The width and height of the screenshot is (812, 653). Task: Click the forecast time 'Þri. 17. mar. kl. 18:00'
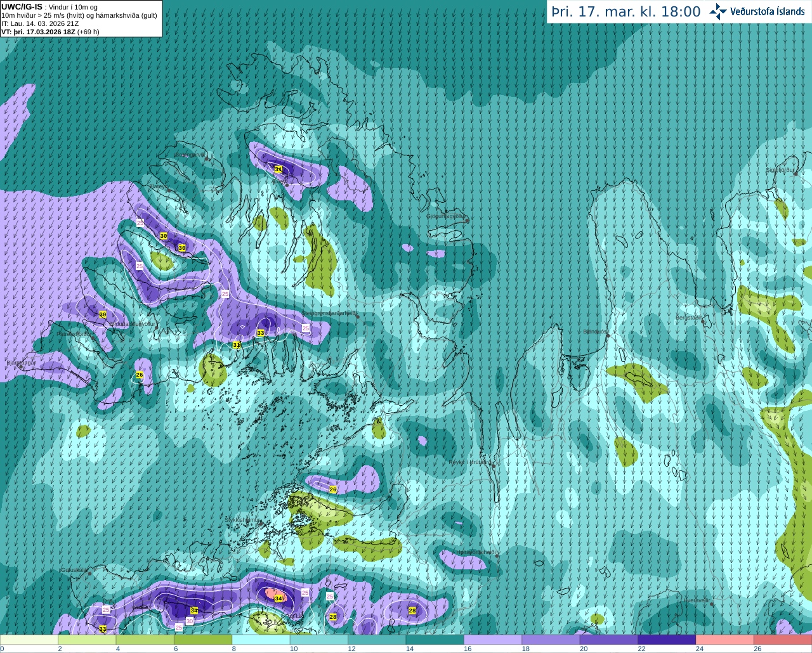[626, 11]
